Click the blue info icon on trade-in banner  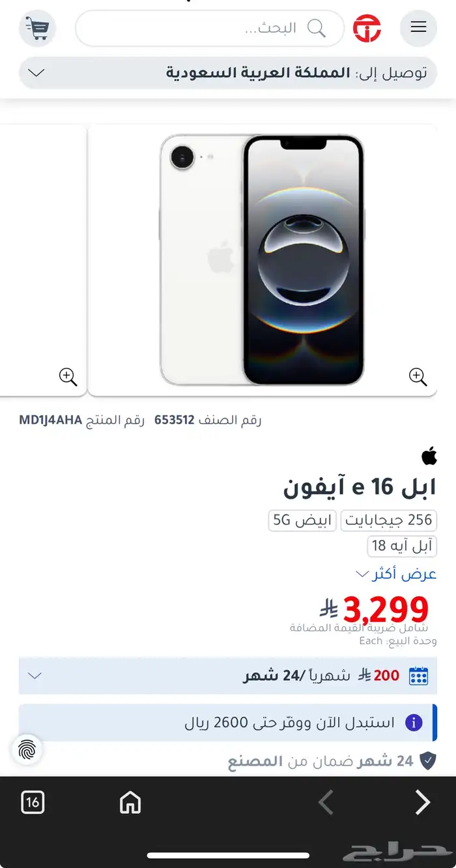tap(414, 723)
